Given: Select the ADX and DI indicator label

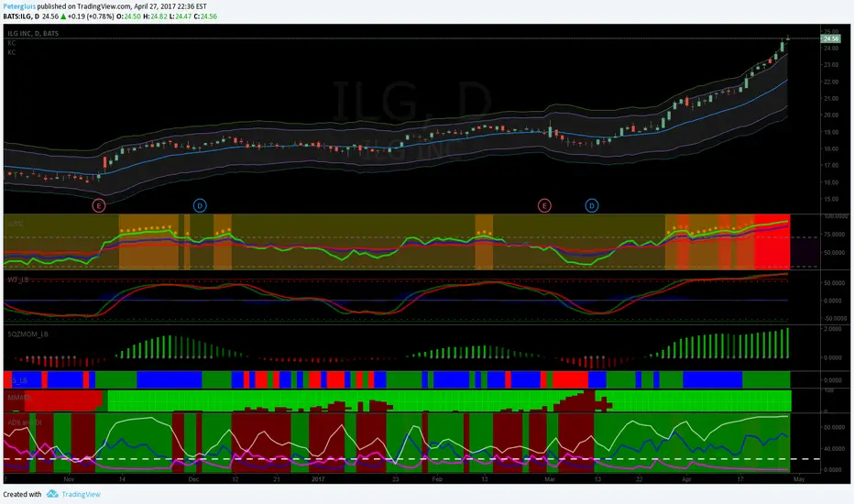Looking at the screenshot, I should tap(25, 422).
